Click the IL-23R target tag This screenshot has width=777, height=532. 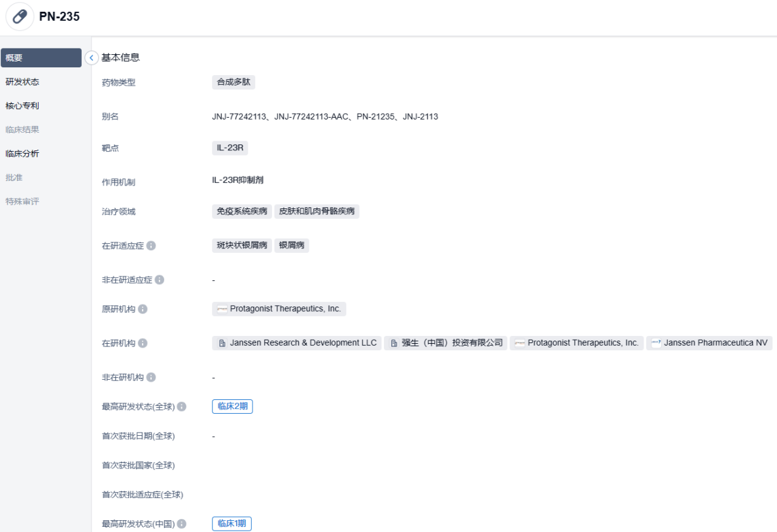(x=230, y=148)
